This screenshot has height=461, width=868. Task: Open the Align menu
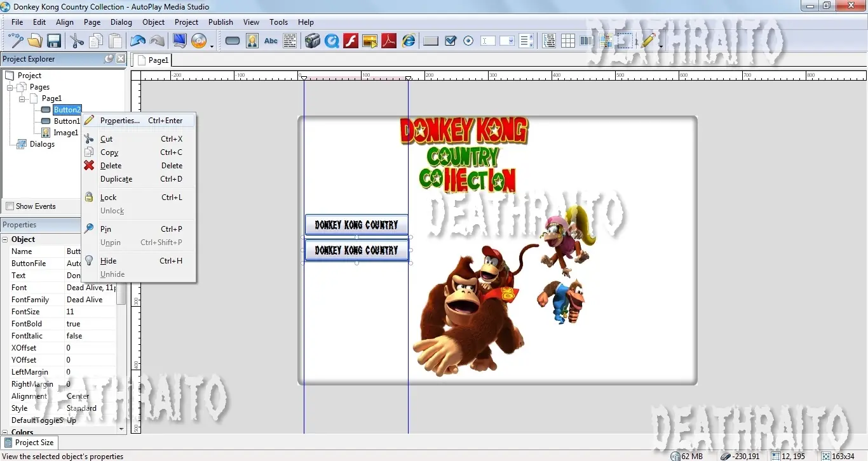(65, 22)
